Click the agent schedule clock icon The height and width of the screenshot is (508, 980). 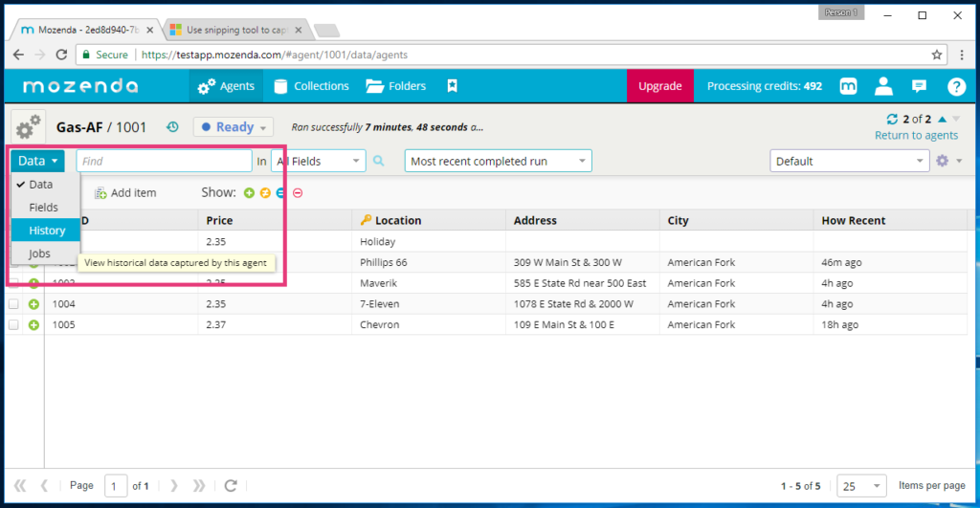coord(172,126)
